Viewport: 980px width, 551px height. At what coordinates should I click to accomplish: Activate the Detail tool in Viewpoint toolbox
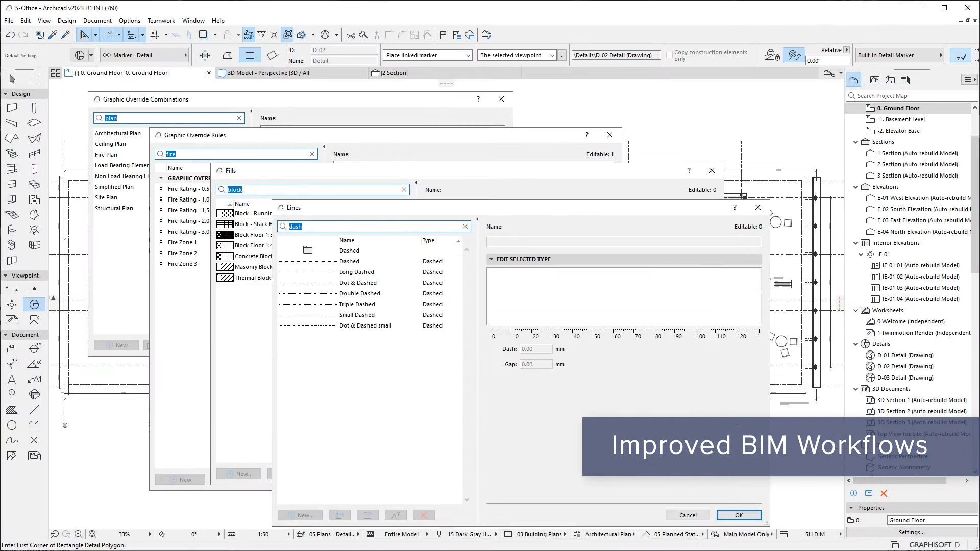coord(34,305)
